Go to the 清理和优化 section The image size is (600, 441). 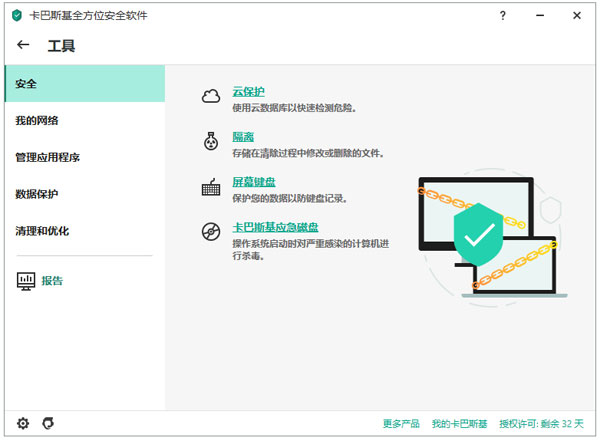point(85,231)
